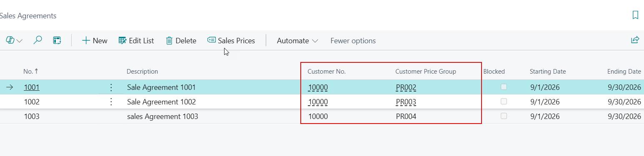Click description Sale Agreement 1002
Viewport: 644px width, 156px height.
click(x=161, y=102)
